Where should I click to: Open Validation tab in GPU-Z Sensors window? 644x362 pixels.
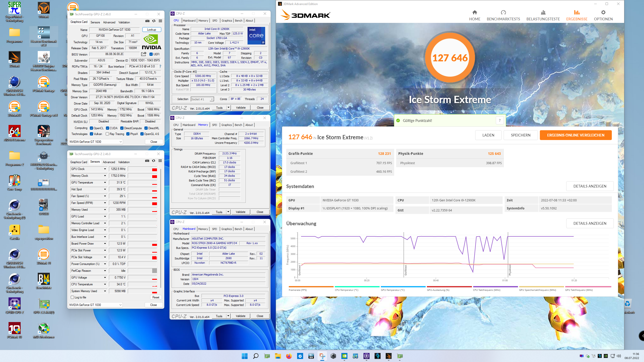[x=124, y=162]
